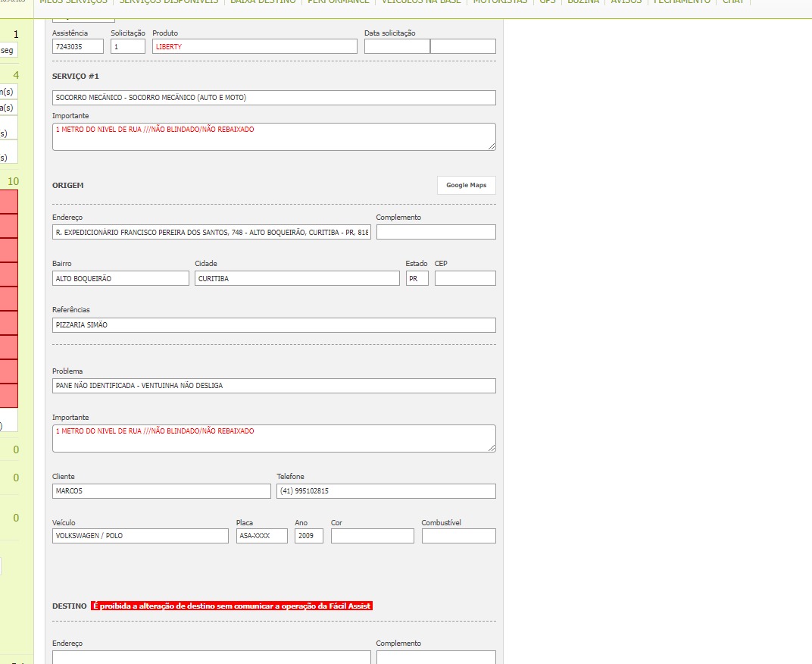
Task: Click the origin Endereço field
Action: (x=211, y=232)
